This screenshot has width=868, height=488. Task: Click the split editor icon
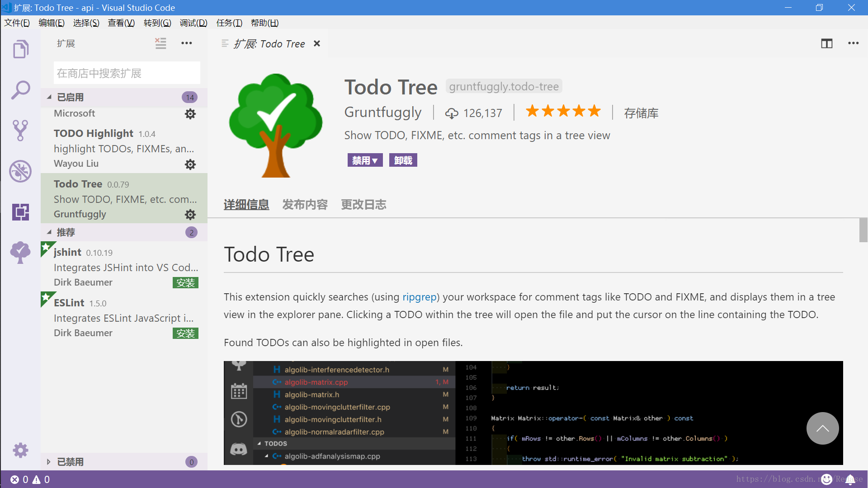827,43
